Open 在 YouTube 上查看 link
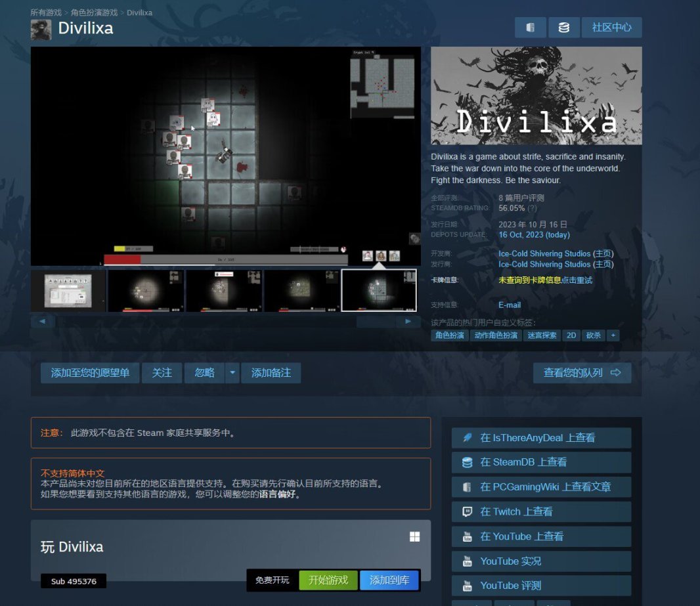The height and width of the screenshot is (606, 700). coord(542,536)
